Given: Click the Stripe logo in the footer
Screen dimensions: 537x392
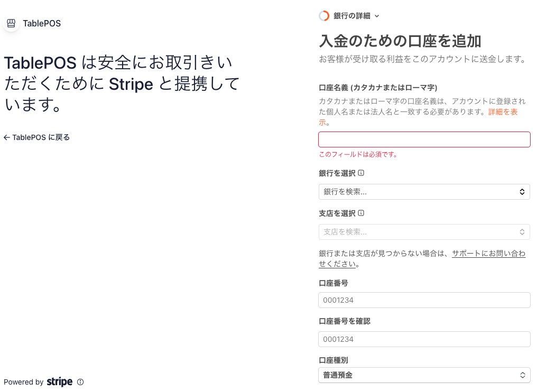Looking at the screenshot, I should [60, 381].
